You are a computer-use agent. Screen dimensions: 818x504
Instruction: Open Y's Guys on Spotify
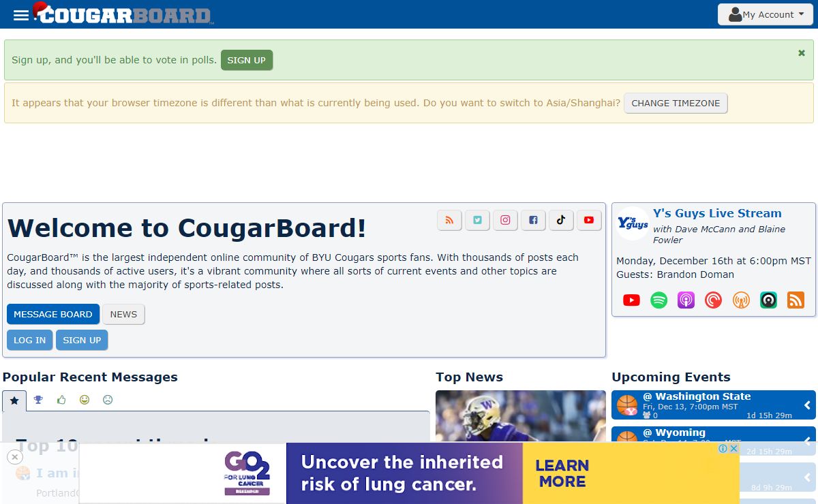pos(658,300)
